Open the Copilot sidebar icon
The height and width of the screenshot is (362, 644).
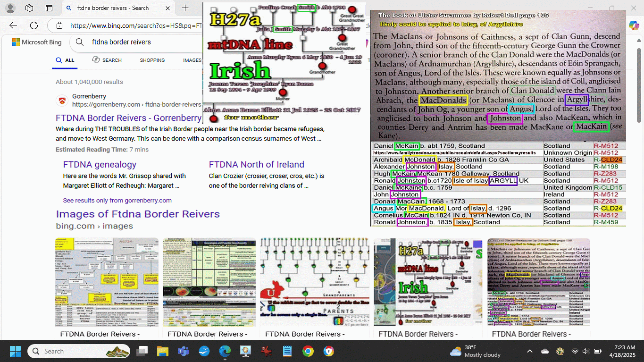point(634,25)
